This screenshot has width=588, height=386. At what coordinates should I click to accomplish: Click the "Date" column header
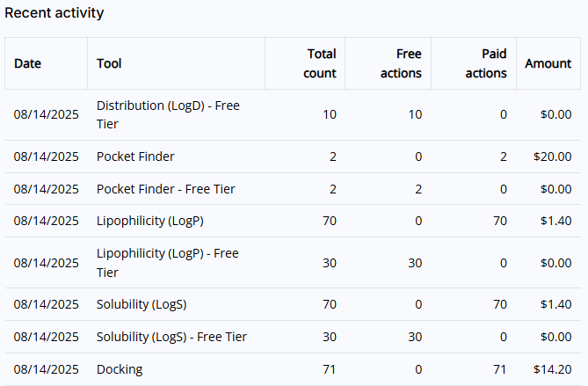tap(28, 63)
